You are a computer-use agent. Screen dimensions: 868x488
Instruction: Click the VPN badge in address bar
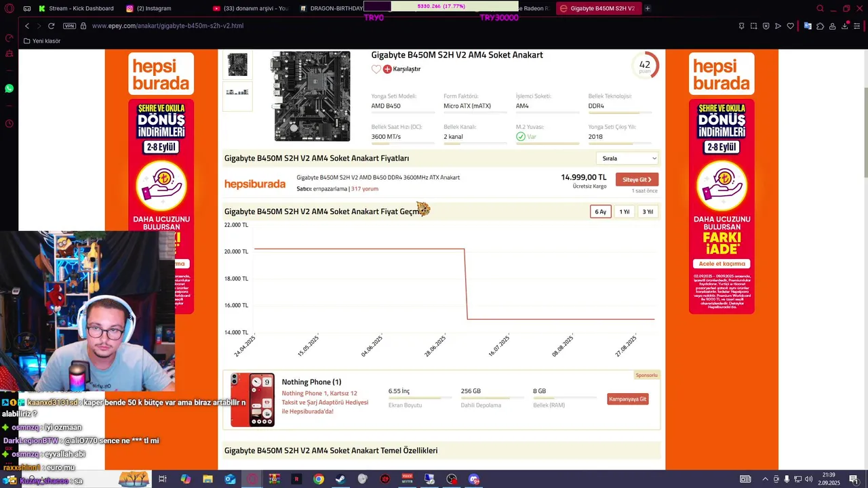click(x=69, y=26)
